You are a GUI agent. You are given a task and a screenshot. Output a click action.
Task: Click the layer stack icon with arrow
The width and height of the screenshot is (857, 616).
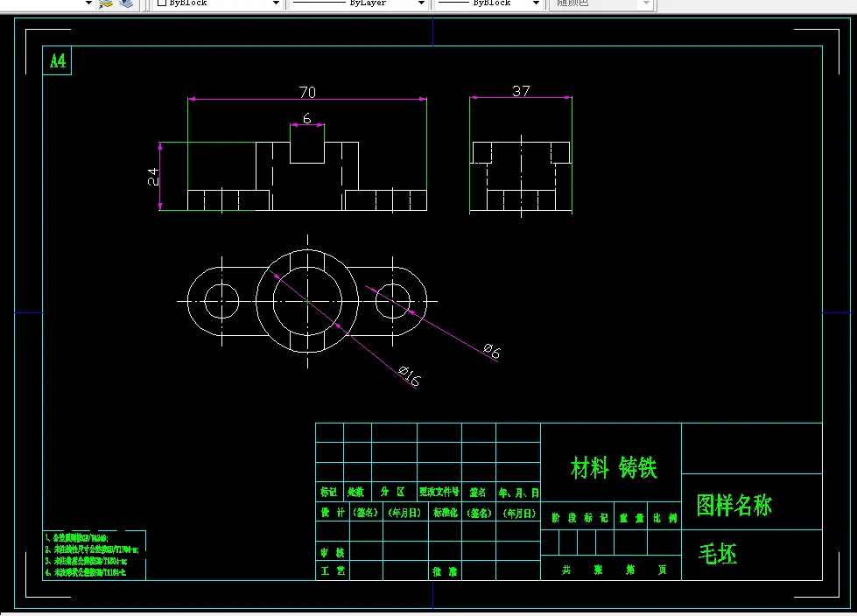click(x=106, y=3)
